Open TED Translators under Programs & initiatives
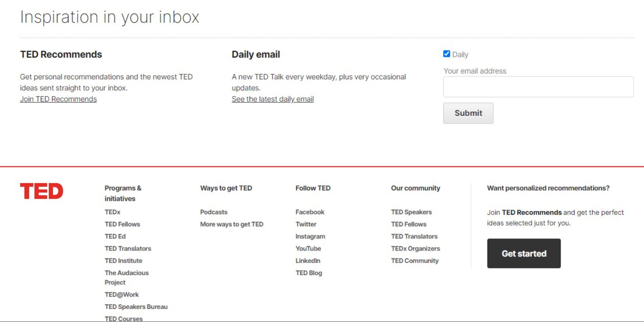Viewport: 644px width, 322px height. [128, 249]
